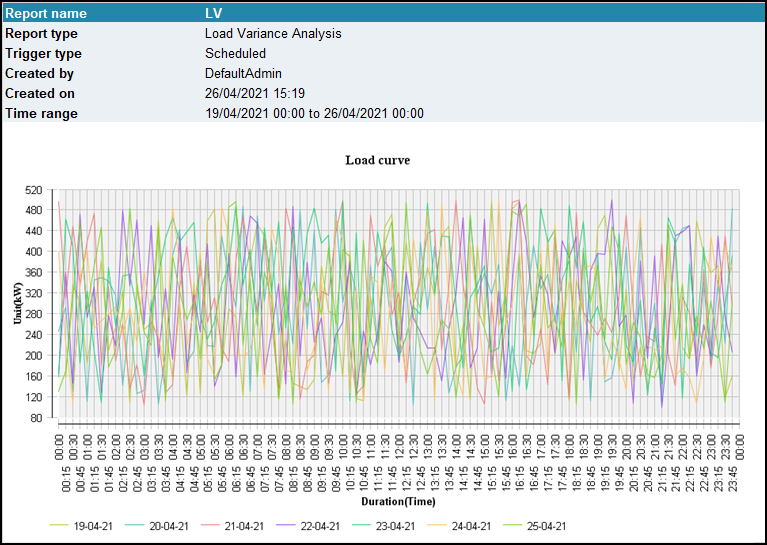Click the Load Variance Analysis text
The height and width of the screenshot is (545, 767).
(272, 33)
